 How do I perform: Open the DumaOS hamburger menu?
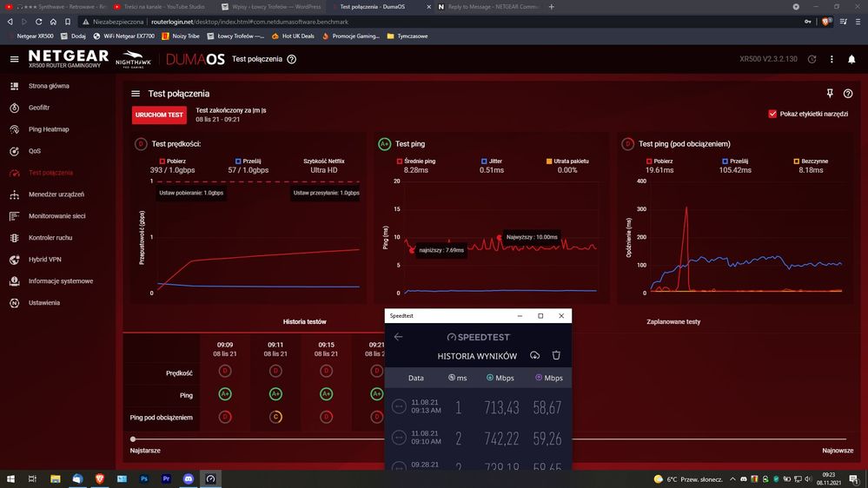point(15,59)
